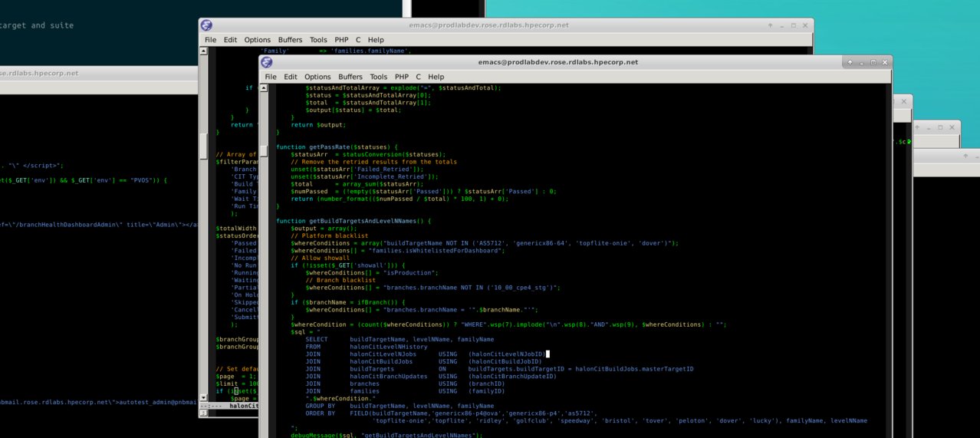Click 'JOIN branches USING (branchID)' line
The width and height of the screenshot is (980, 438).
[405, 384]
